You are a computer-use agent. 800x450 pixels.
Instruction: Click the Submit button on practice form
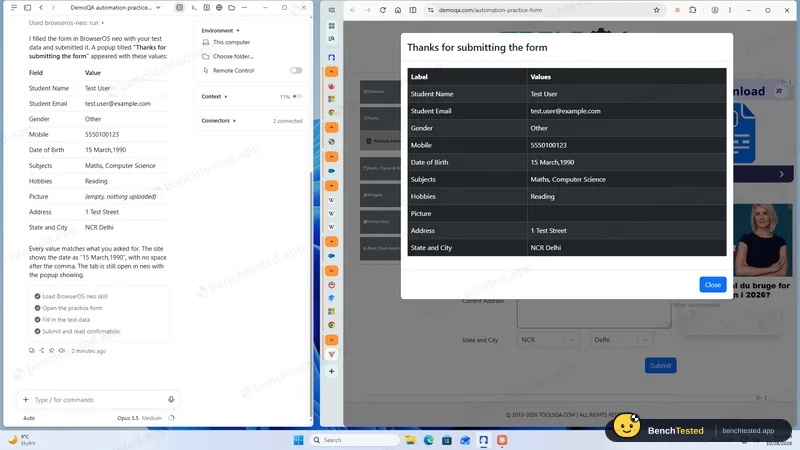(661, 365)
